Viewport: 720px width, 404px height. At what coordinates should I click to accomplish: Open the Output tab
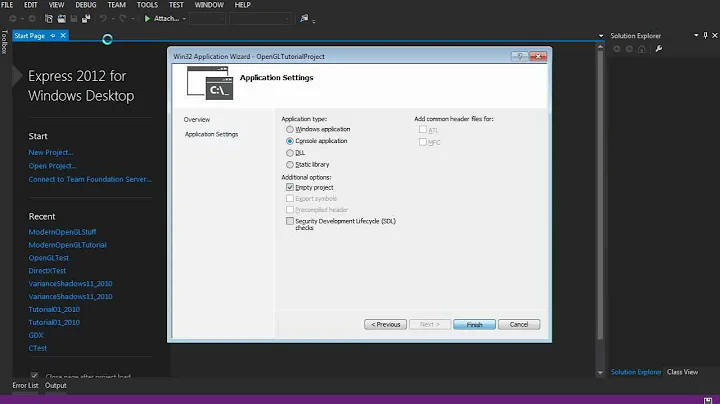tap(56, 386)
